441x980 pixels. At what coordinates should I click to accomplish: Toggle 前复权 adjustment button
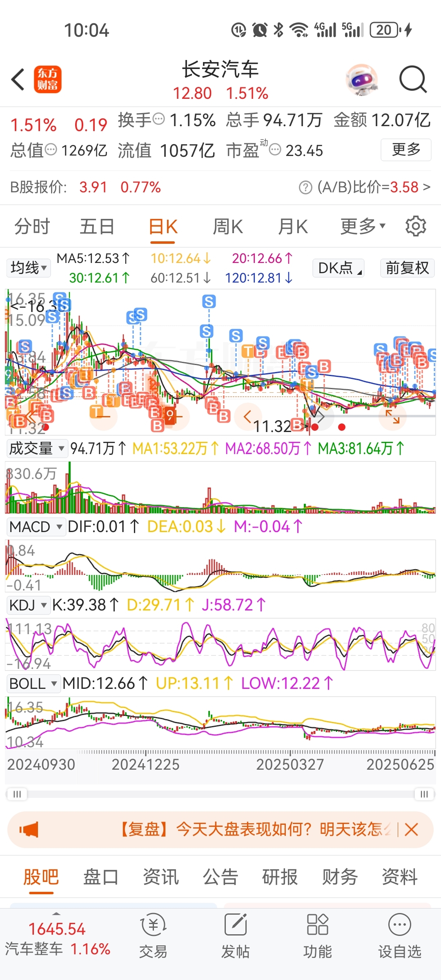coord(408,268)
